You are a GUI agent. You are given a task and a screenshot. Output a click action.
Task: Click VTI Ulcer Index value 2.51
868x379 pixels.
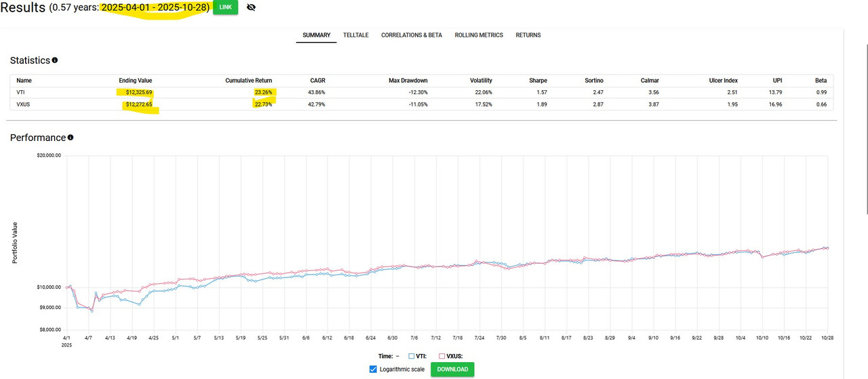pos(732,92)
